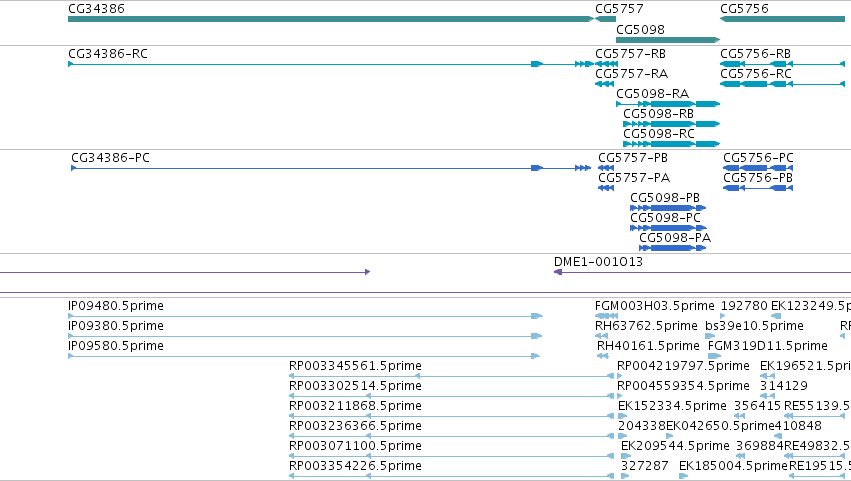Click EST EK152334.5prime
This screenshot has width=851, height=481.
coord(672,407)
